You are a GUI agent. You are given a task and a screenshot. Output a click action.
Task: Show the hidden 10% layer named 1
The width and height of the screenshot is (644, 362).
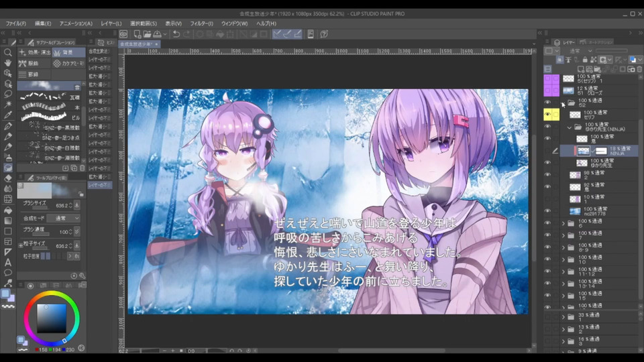pyautogui.click(x=547, y=198)
